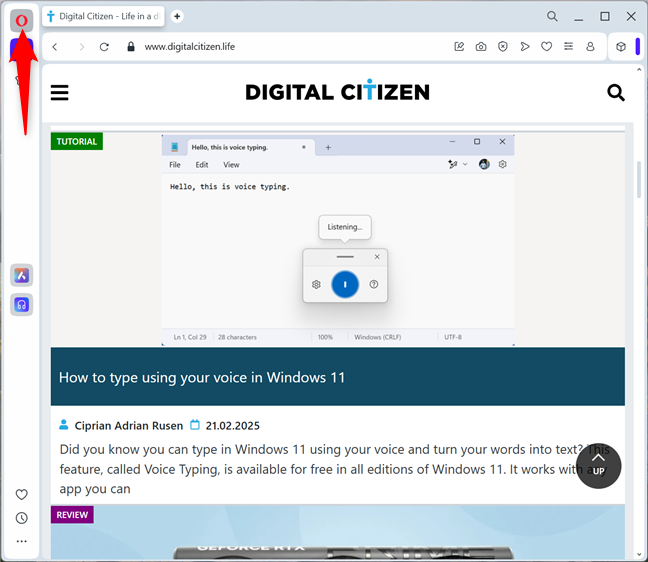Open history from sidebar clock icon
The image size is (648, 562).
[x=21, y=518]
